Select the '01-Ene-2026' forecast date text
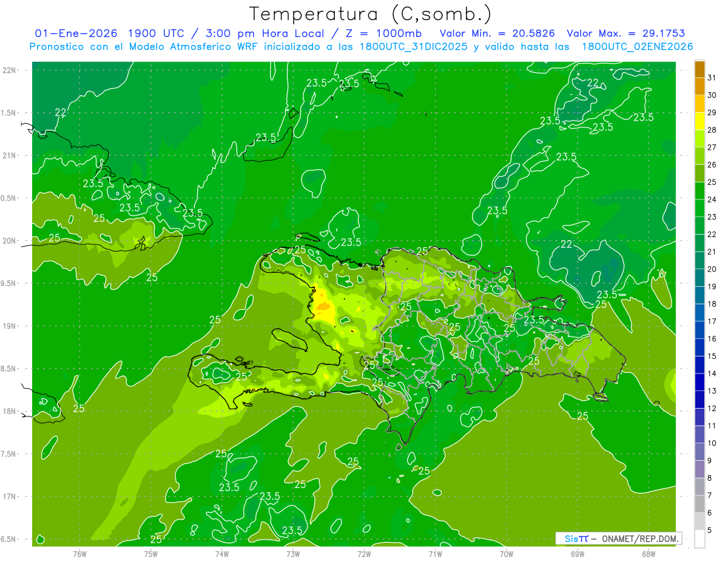This screenshot has width=728, height=562. [76, 33]
